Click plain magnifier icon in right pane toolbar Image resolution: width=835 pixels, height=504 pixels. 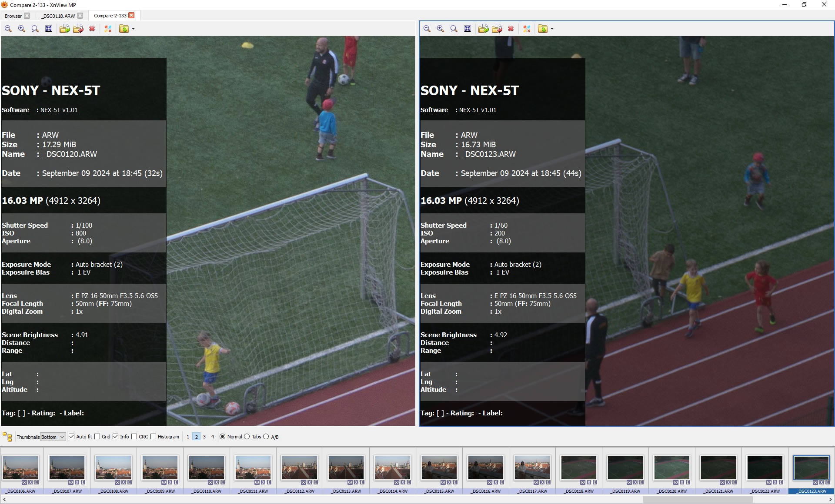[454, 29]
